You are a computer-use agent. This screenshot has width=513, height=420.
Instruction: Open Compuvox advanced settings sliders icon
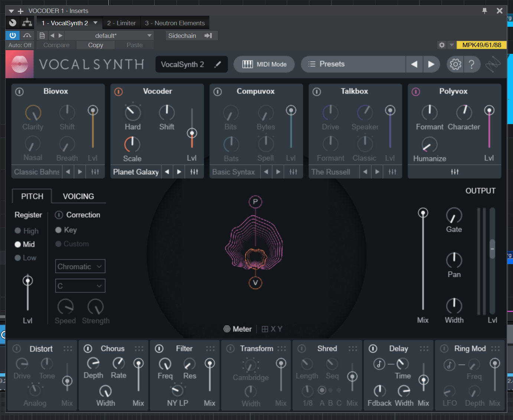(293, 172)
